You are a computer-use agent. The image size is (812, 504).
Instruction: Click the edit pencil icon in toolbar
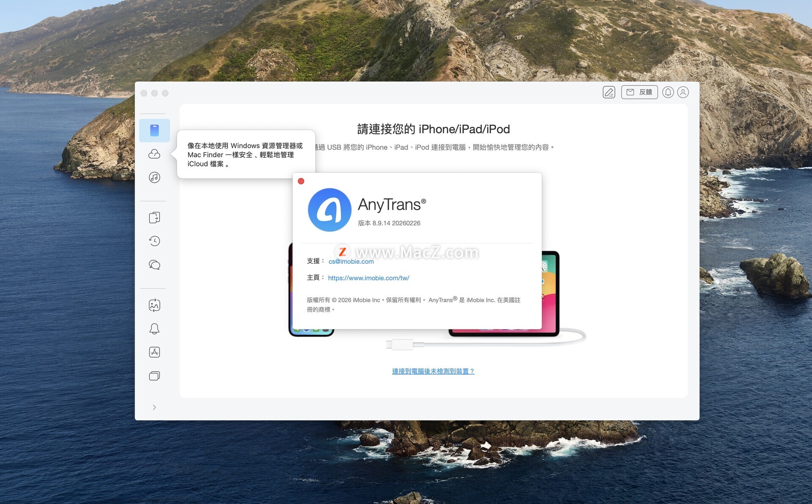coord(609,92)
